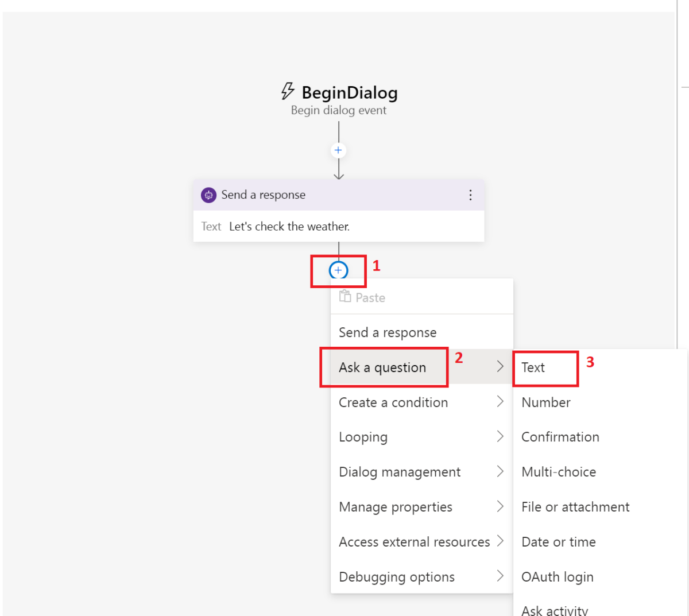This screenshot has width=689, height=616.
Task: Choose "Text" from the question submenu
Action: click(x=533, y=367)
